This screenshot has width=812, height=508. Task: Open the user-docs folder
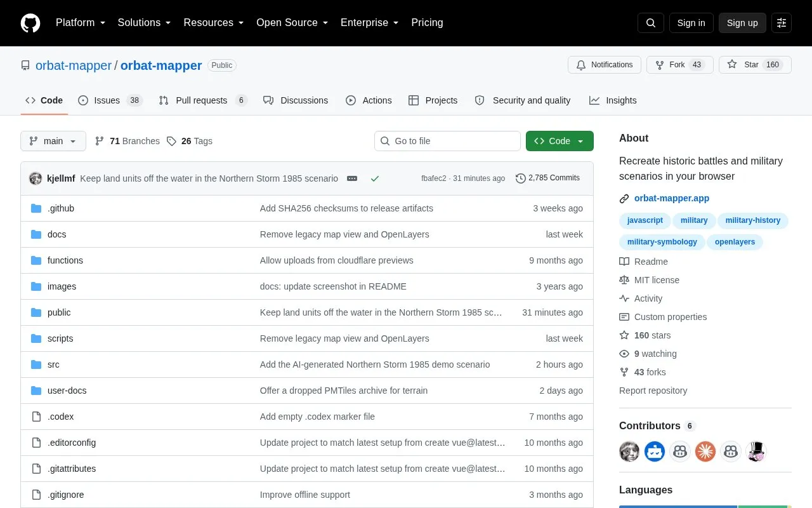[67, 391]
